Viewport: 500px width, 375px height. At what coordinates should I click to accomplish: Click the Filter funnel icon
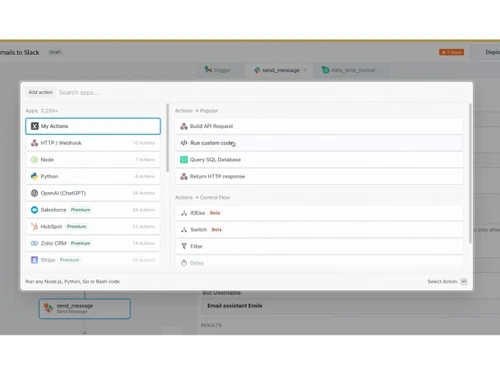tap(184, 246)
